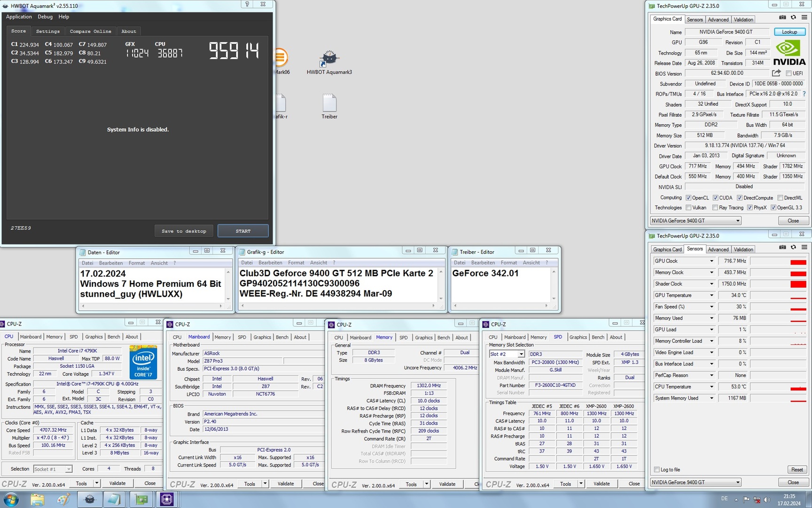
Task: Open hamburger menu in GPU-Z Graphics Card window
Action: coord(804,17)
